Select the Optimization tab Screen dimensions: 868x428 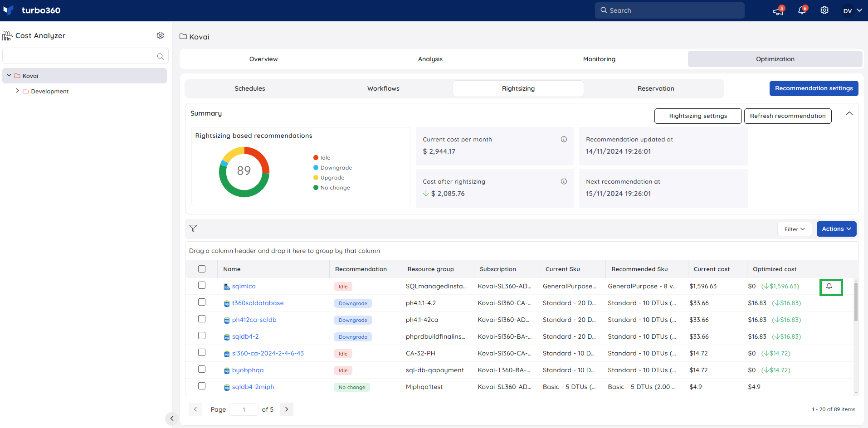point(775,59)
